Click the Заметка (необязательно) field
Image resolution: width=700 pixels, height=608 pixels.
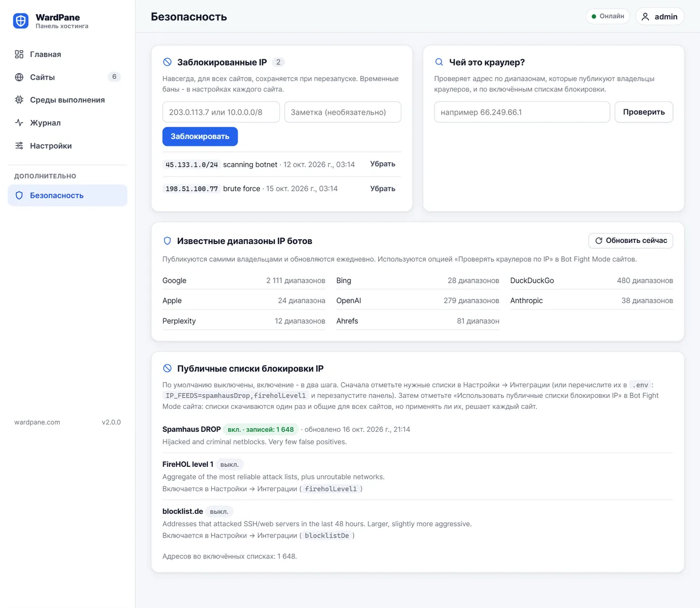pyautogui.click(x=342, y=112)
